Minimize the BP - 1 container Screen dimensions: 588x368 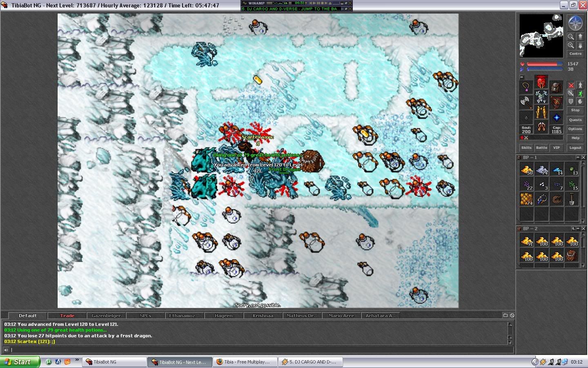pos(578,157)
